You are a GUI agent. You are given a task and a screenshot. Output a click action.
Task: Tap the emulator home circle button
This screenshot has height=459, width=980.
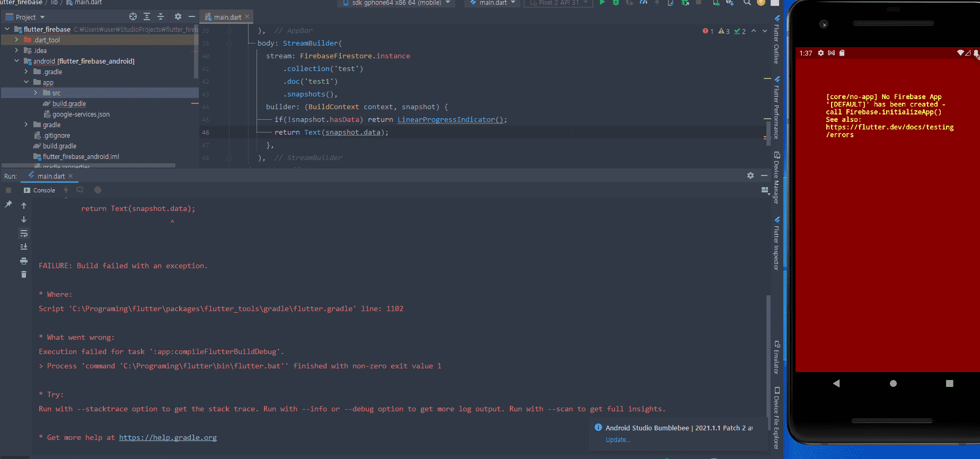point(893,383)
